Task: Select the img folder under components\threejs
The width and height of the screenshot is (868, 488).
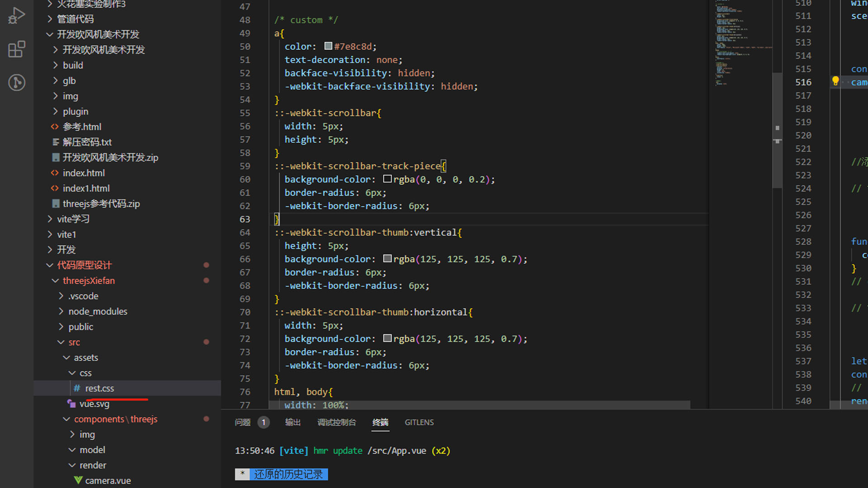Action: point(127,434)
